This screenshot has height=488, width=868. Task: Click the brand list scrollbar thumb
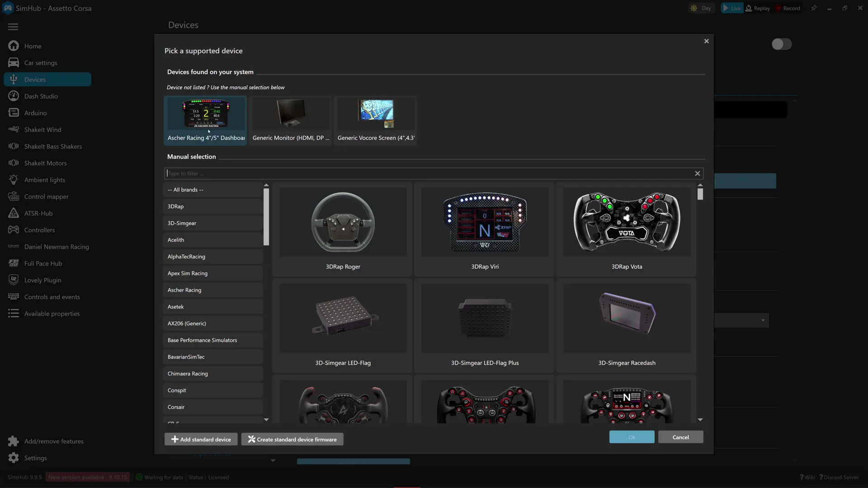coord(266,217)
